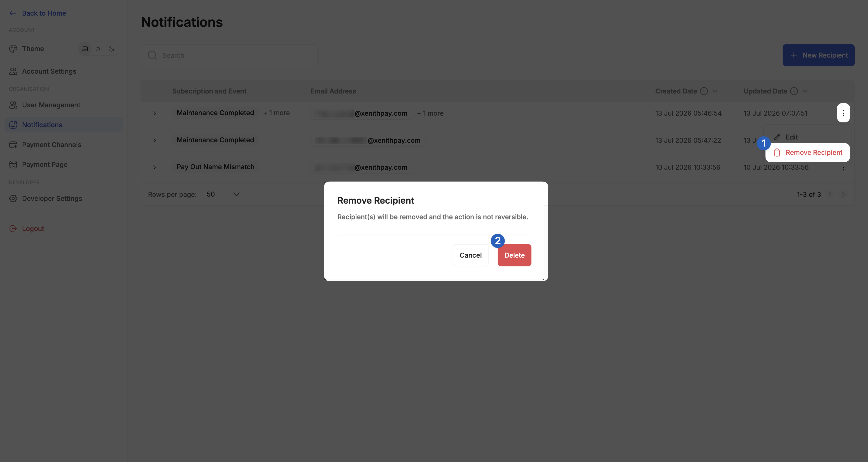Choose Remove Recipient from the row menu
Screen dimensions: 868x462
point(807,152)
